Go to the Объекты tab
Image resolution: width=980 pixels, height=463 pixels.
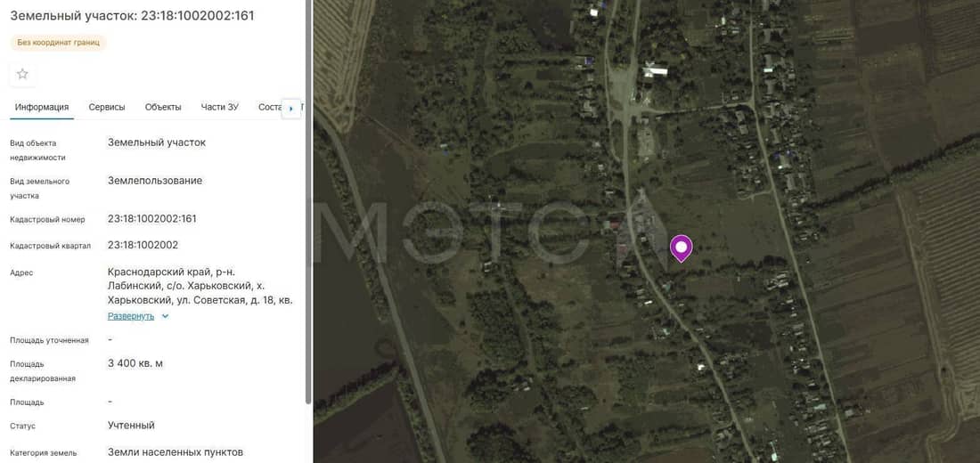(163, 108)
